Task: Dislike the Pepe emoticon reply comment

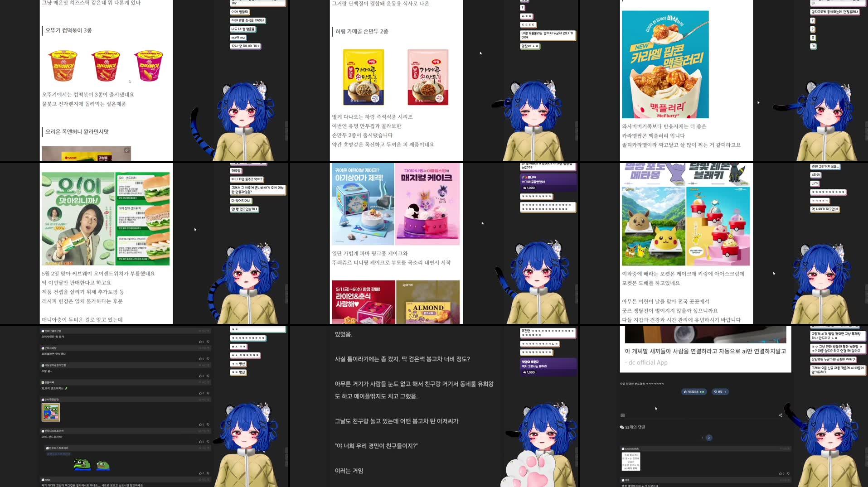Action: [208, 473]
